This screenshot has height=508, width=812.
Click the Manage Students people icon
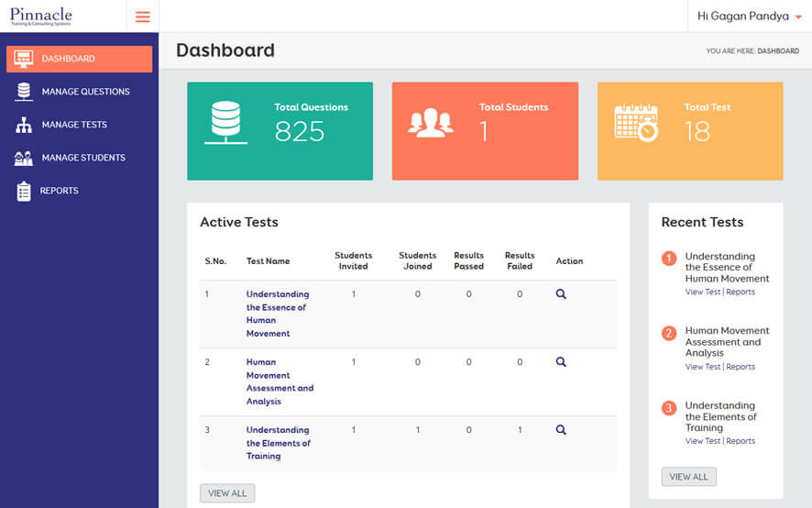pos(24,158)
